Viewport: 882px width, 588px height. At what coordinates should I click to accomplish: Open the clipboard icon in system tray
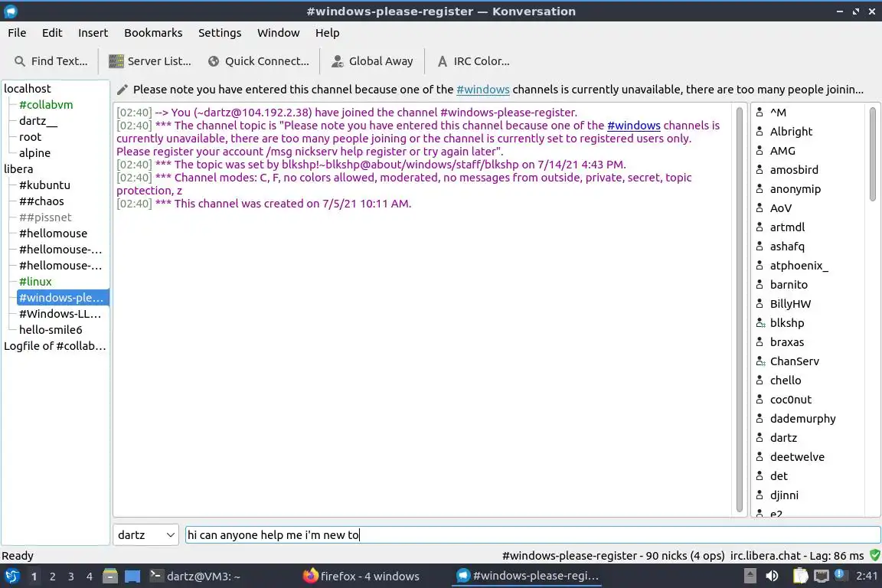[800, 577]
